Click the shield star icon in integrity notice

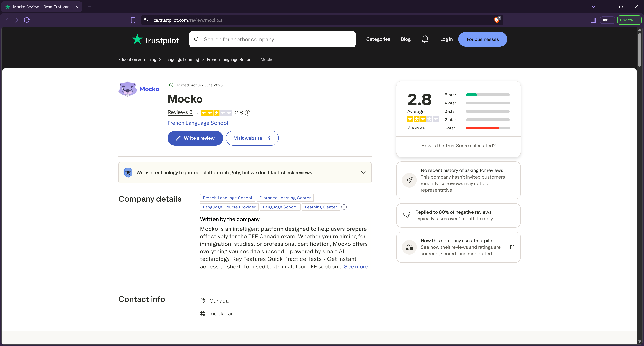click(128, 172)
